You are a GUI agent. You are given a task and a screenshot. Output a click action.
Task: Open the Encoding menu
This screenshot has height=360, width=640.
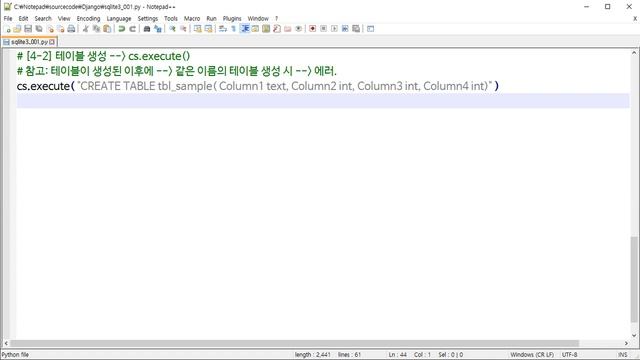pyautogui.click(x=88, y=19)
